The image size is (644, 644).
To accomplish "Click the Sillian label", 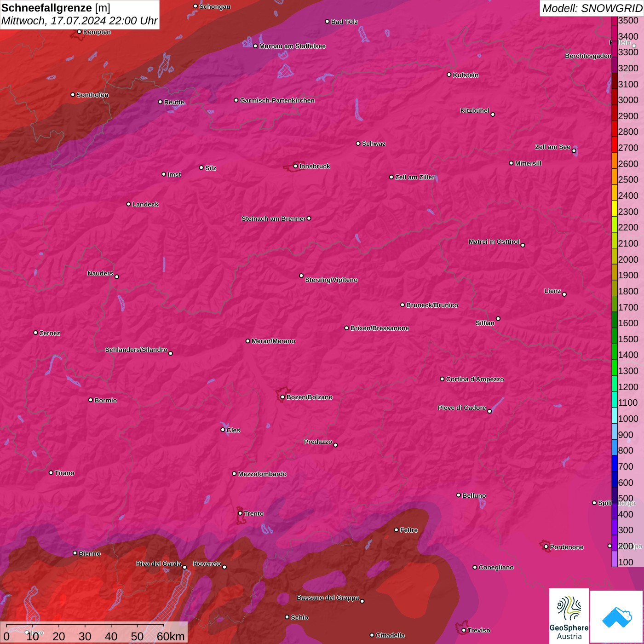I will coord(485,323).
